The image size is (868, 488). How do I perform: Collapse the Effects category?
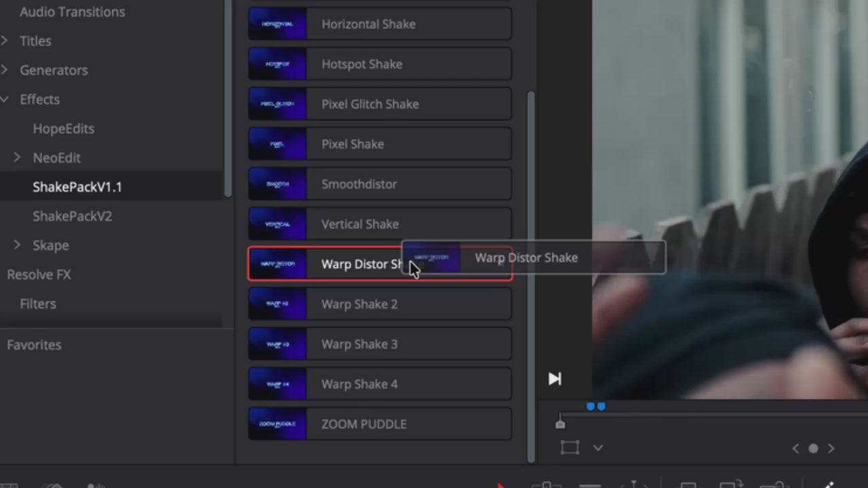click(5, 100)
